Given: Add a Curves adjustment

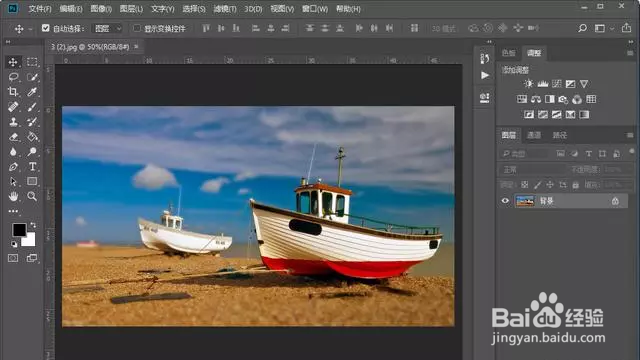Looking at the screenshot, I should point(557,84).
